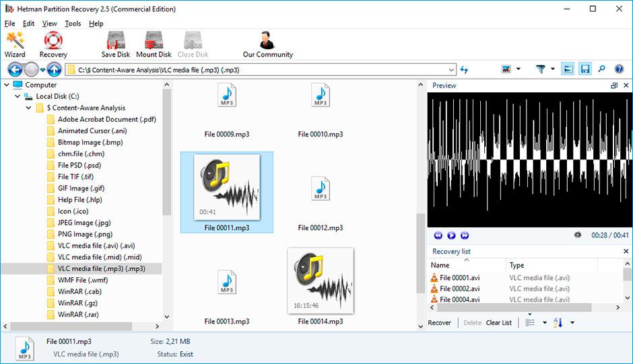Click the folder tree horizontal scrollbar
Image resolution: width=633 pixels, height=364 pixels.
pyautogui.click(x=71, y=326)
